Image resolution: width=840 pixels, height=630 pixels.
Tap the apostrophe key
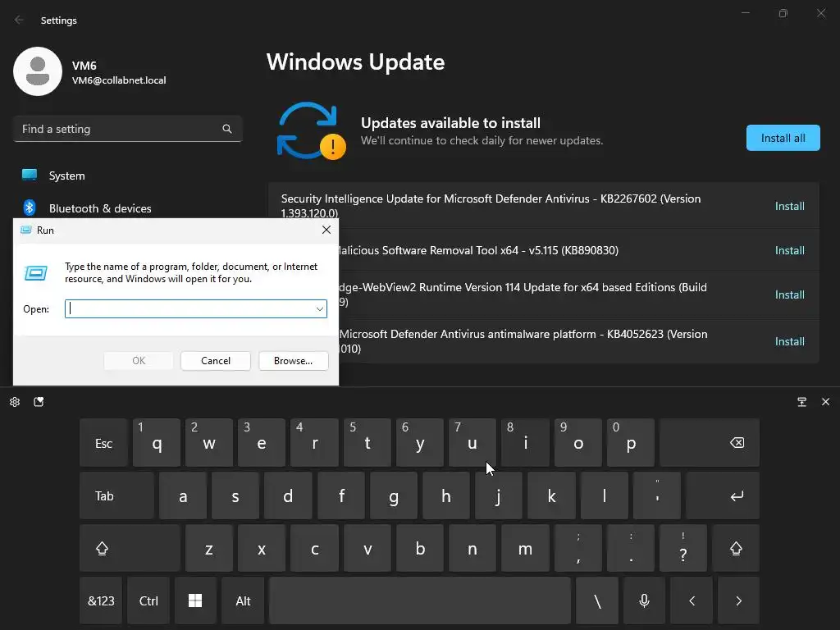(x=657, y=495)
